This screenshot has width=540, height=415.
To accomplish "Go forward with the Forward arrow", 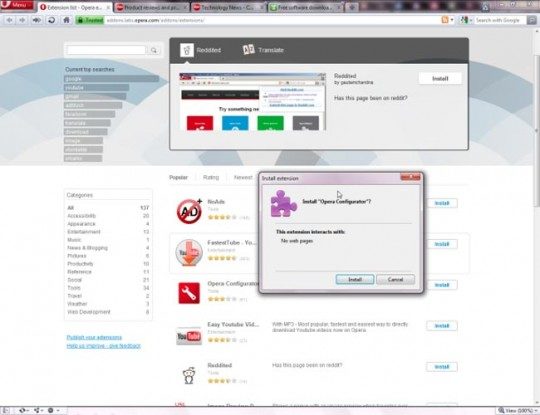I will (x=22, y=20).
